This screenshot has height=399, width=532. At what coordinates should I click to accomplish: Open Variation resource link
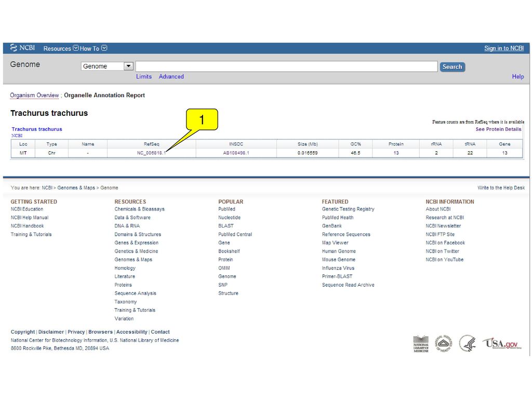click(x=124, y=318)
